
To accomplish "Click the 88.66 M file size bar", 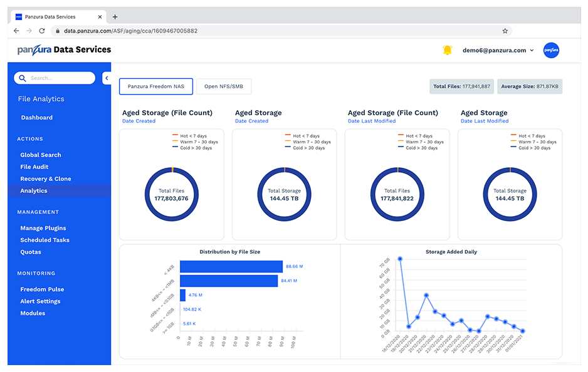I will click(x=231, y=266).
